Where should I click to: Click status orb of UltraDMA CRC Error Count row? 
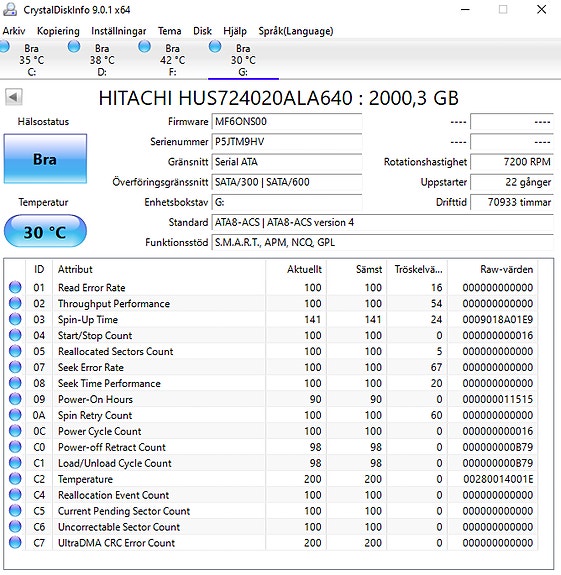pyautogui.click(x=15, y=542)
